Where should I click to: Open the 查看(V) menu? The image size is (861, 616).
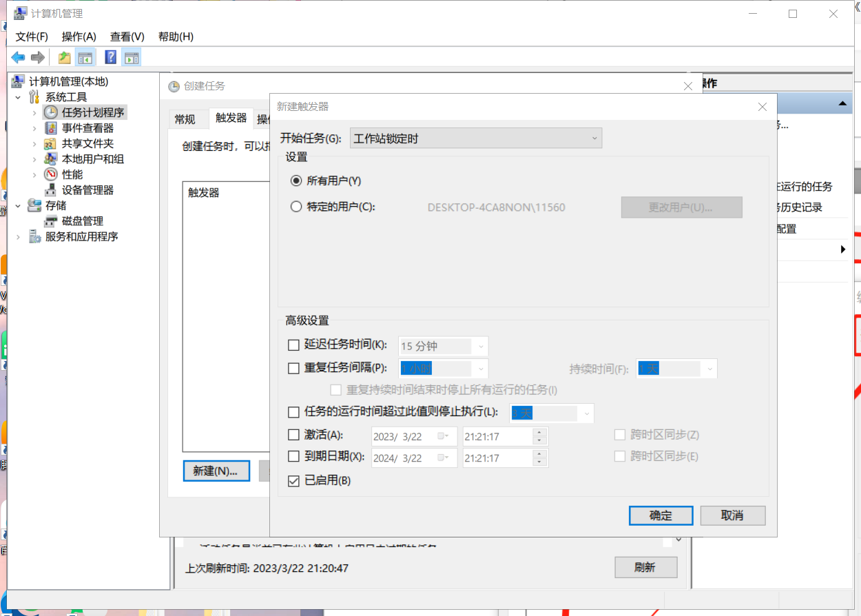127,37
